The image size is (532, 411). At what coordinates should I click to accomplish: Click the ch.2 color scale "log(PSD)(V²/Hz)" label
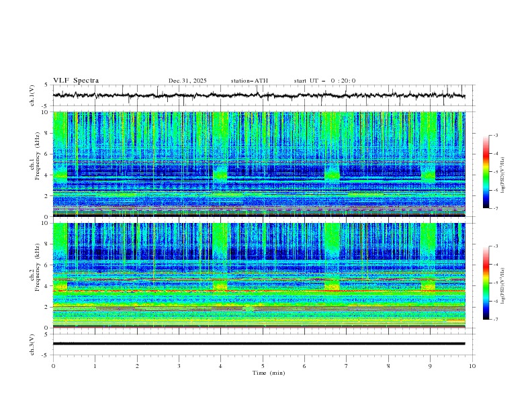pyautogui.click(x=503, y=286)
